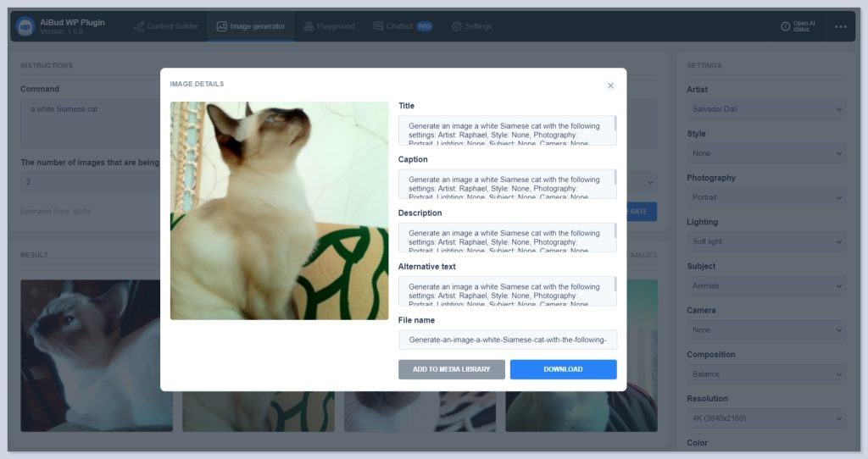Open the Content builder tab
The width and height of the screenshot is (868, 459).
point(166,26)
